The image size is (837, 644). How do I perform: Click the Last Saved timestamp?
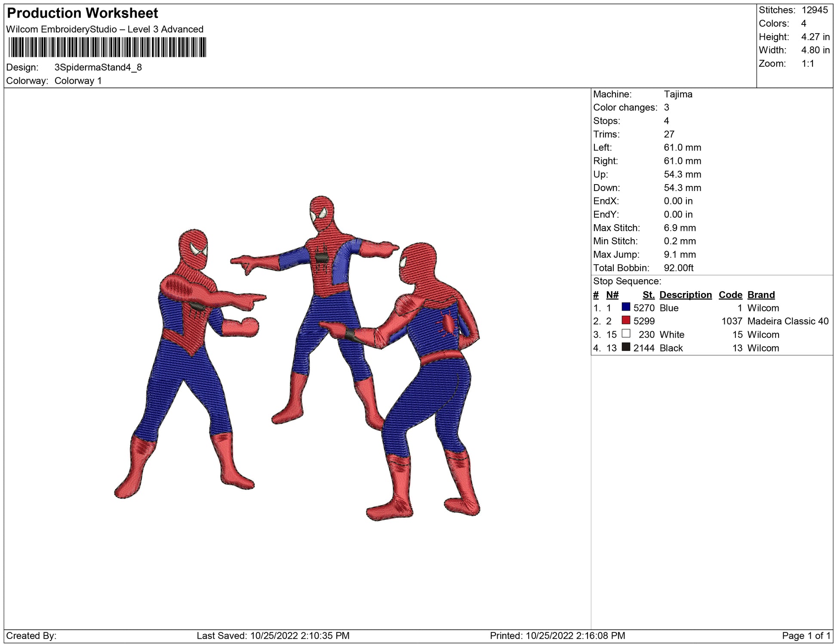tap(273, 636)
